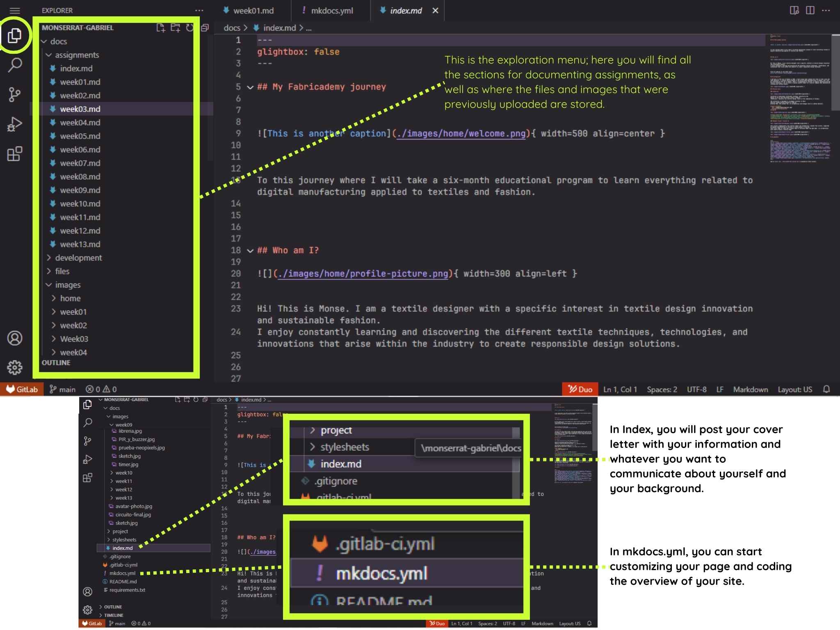Open the Search view in activity bar

click(15, 65)
